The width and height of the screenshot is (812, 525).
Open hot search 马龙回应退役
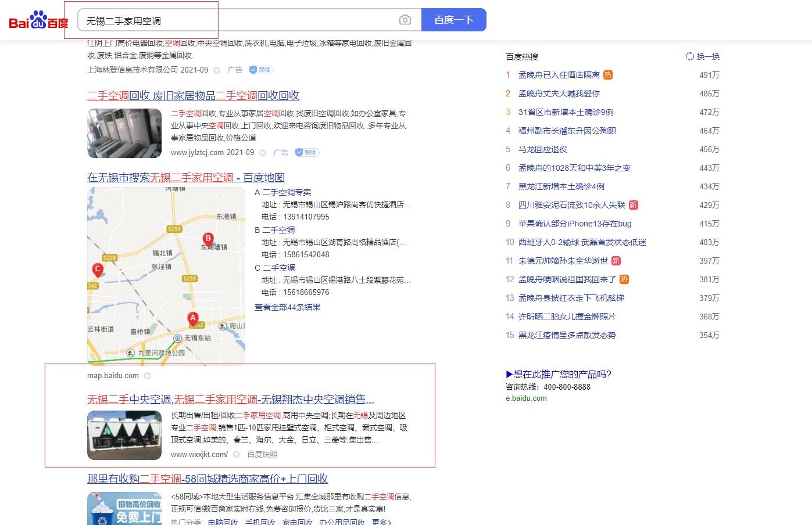pos(543,149)
